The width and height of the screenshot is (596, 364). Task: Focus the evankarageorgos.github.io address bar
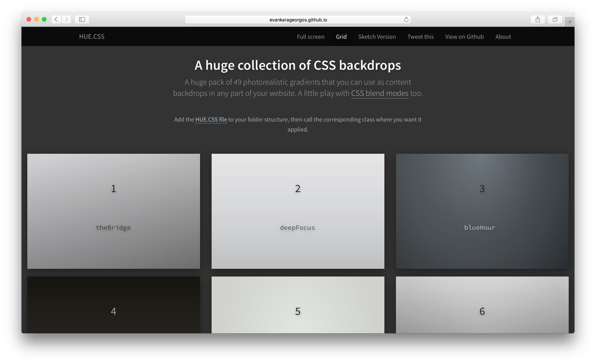(298, 20)
